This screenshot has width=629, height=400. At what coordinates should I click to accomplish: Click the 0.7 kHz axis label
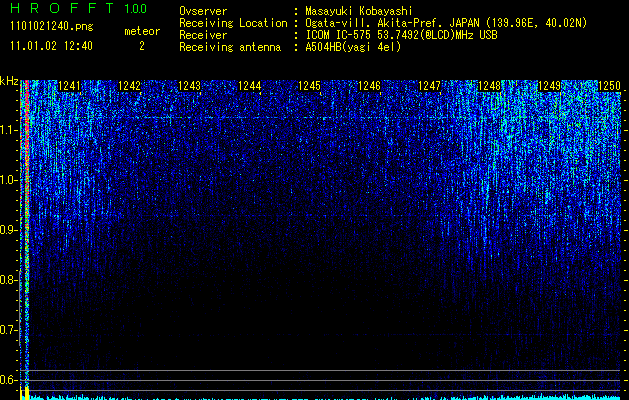click(8, 330)
